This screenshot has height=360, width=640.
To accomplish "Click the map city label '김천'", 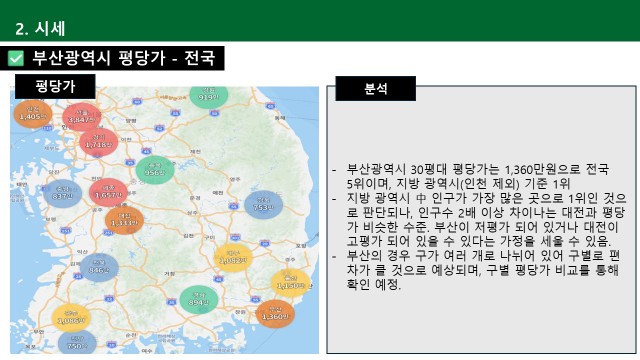I will click(x=189, y=236).
